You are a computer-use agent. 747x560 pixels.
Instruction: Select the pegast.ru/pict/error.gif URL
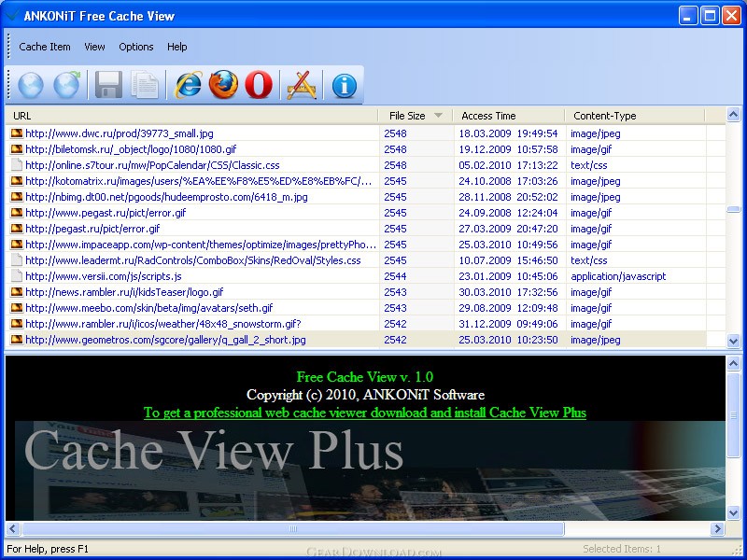(x=92, y=229)
